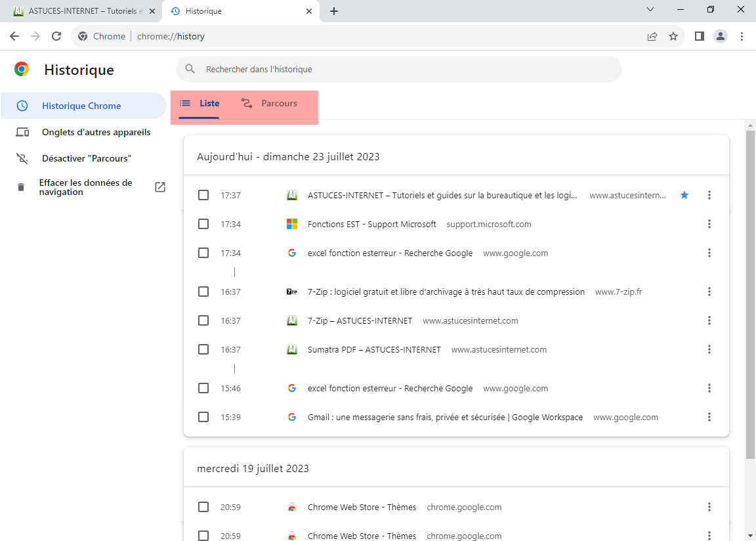Share this page via the share icon
The height and width of the screenshot is (541, 756).
(x=652, y=36)
